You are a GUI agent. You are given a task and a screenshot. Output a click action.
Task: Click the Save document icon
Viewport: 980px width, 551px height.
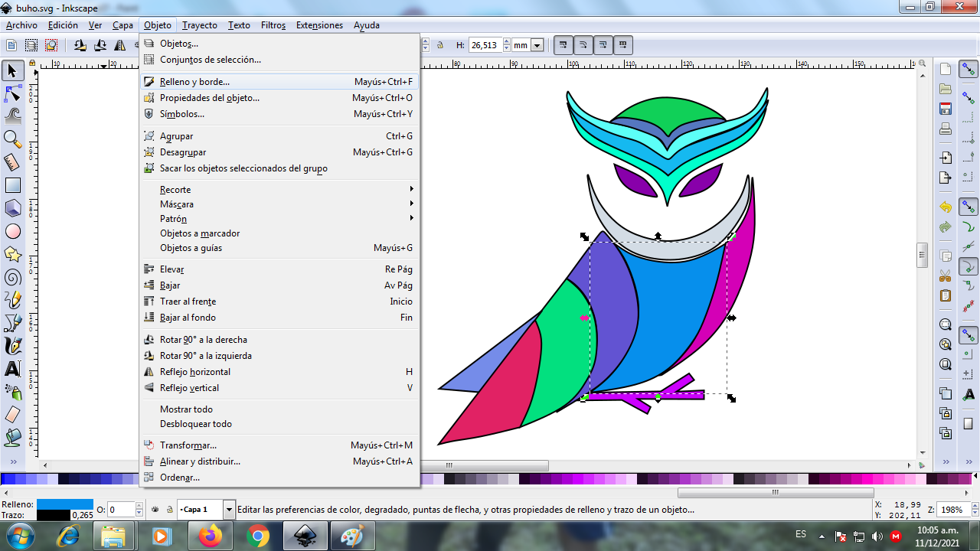click(946, 109)
